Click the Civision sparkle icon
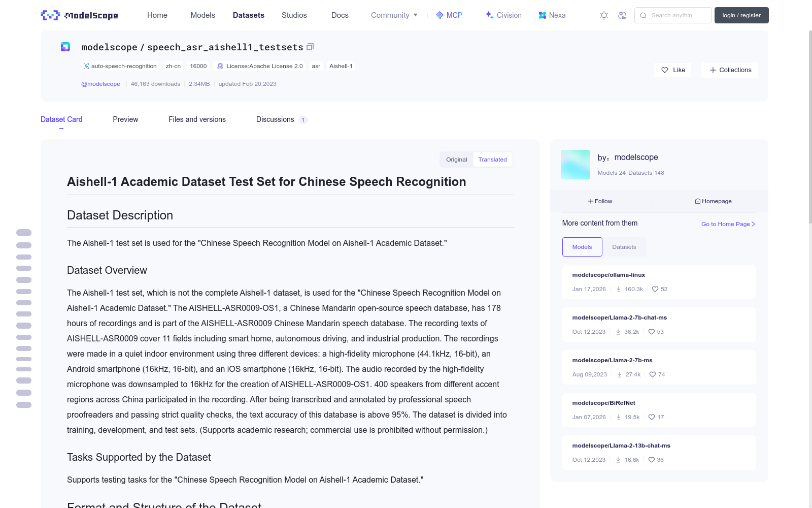This screenshot has width=812, height=508. [489, 15]
